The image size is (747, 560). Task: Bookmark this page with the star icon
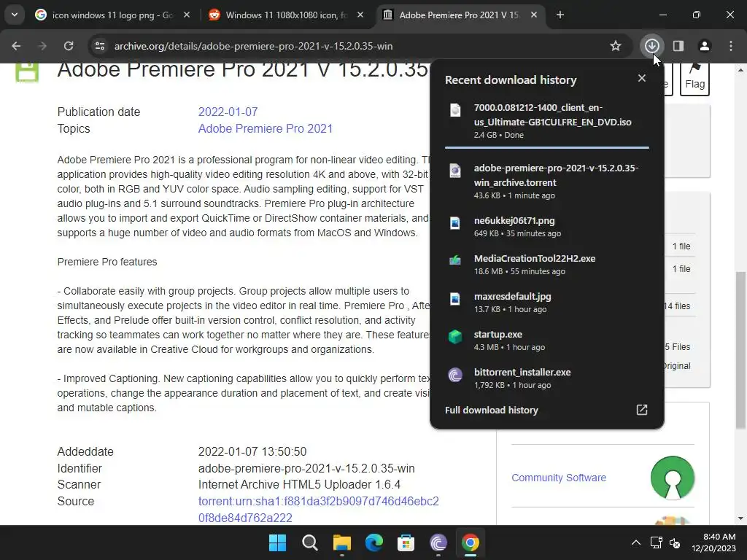pyautogui.click(x=616, y=46)
